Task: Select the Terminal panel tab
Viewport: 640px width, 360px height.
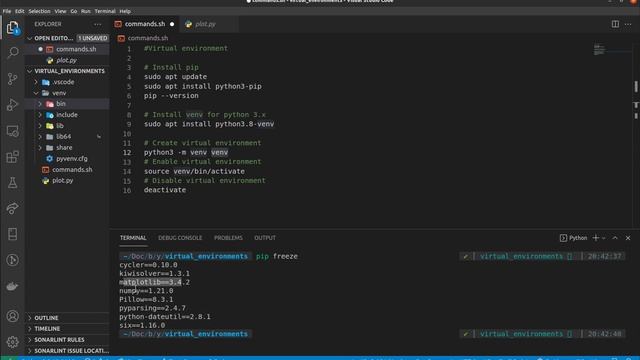Action: 133,238
